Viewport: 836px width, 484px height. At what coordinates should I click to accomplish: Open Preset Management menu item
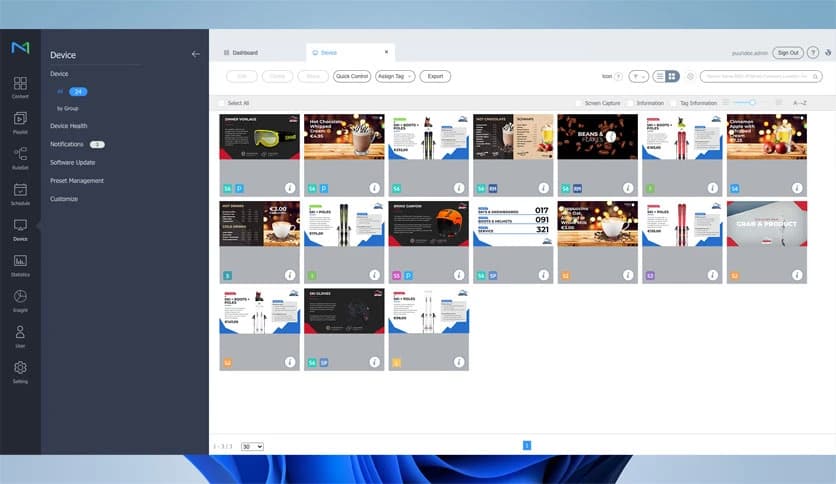click(77, 180)
